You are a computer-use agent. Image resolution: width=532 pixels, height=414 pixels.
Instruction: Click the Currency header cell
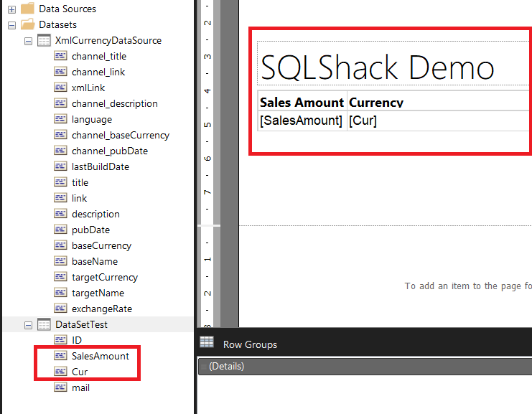(x=439, y=100)
